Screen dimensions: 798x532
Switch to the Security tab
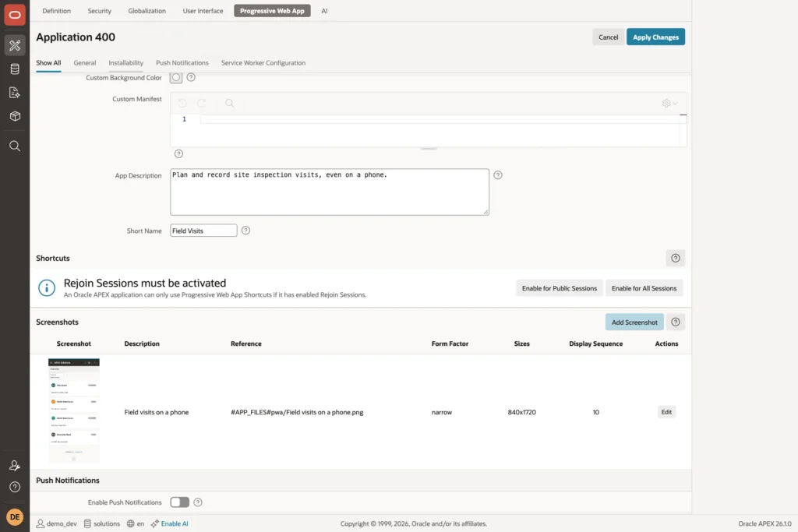pos(99,11)
